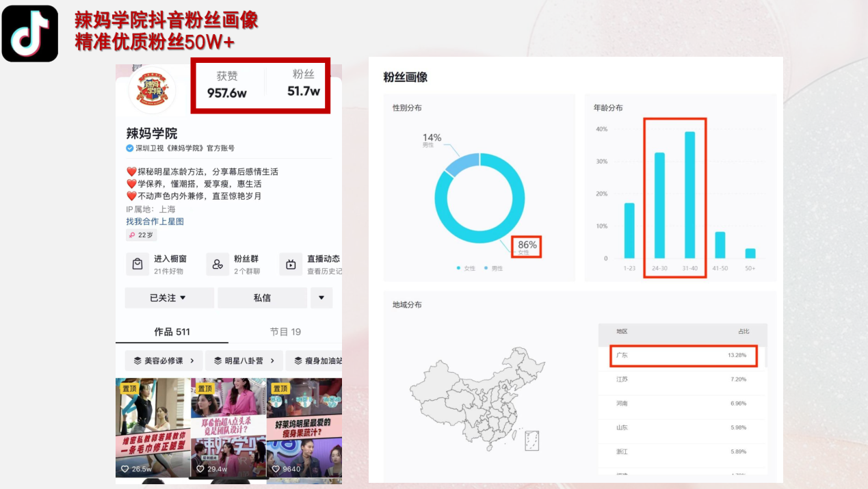Expand the dropdown arrow next to 私信

(x=321, y=298)
